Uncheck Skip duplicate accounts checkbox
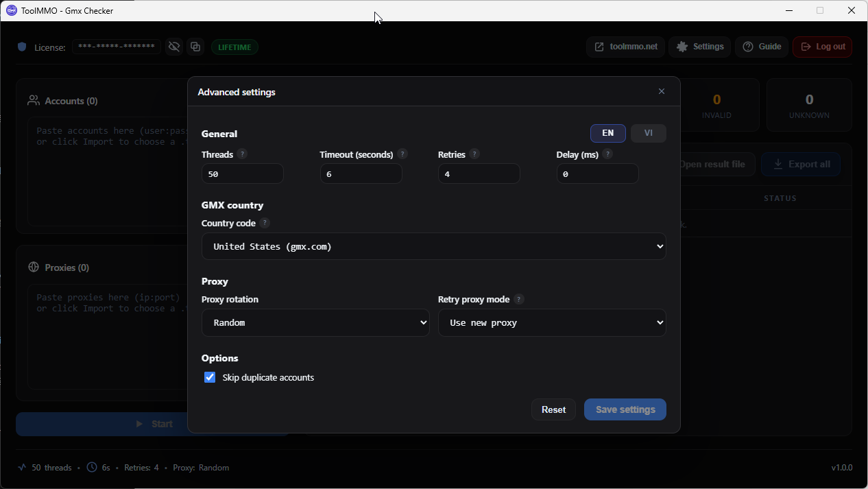The width and height of the screenshot is (868, 489). point(210,377)
